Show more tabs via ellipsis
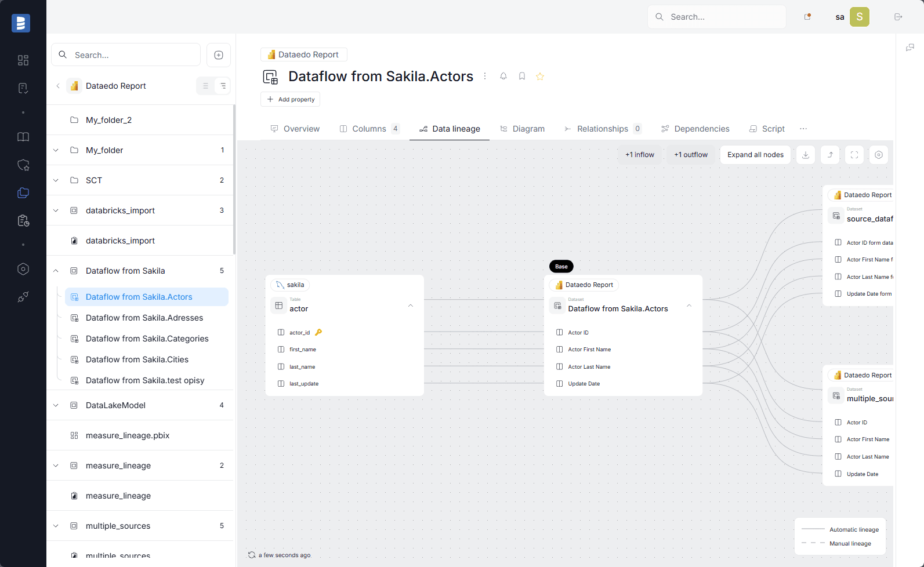 803,129
